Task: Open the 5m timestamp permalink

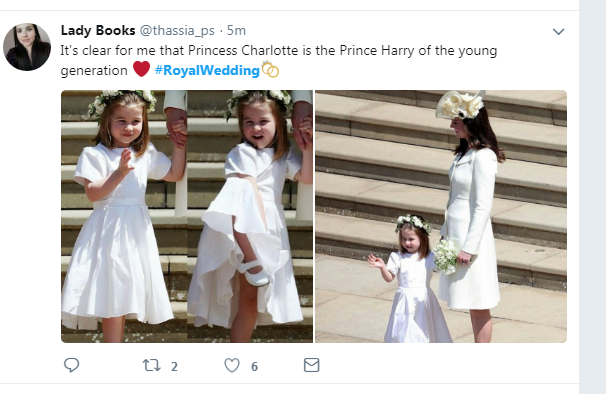Action: [x=236, y=30]
